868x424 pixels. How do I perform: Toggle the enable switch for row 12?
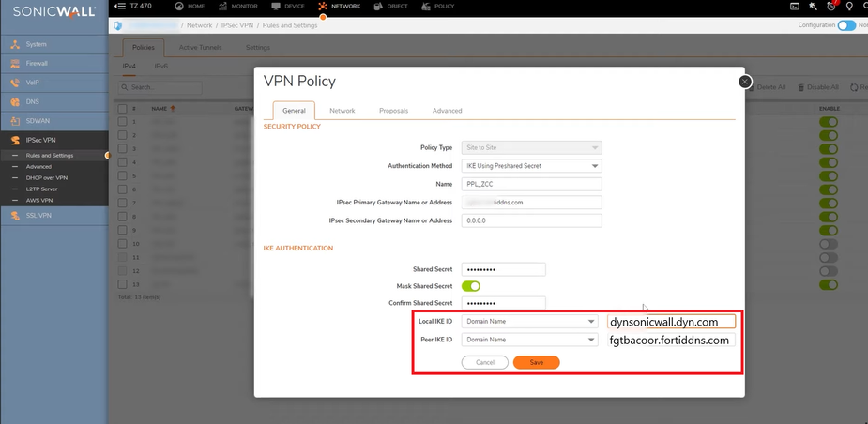click(829, 271)
